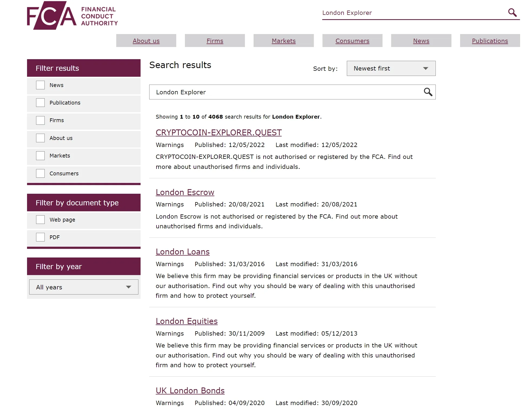Click the Published: 12/05/2022 date text

[x=230, y=145]
